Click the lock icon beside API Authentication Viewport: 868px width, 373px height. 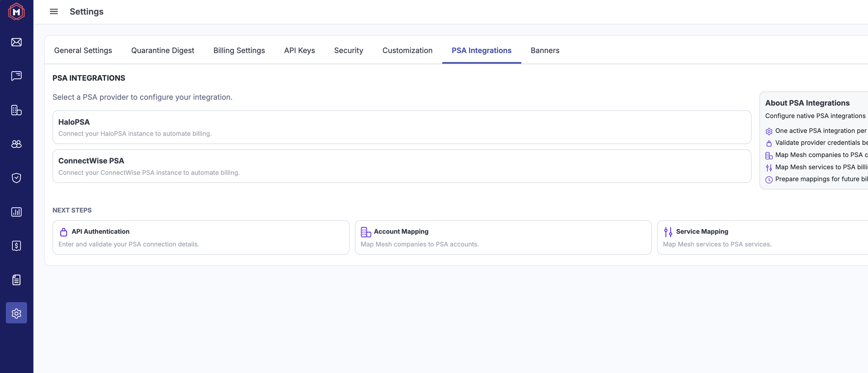click(x=64, y=232)
